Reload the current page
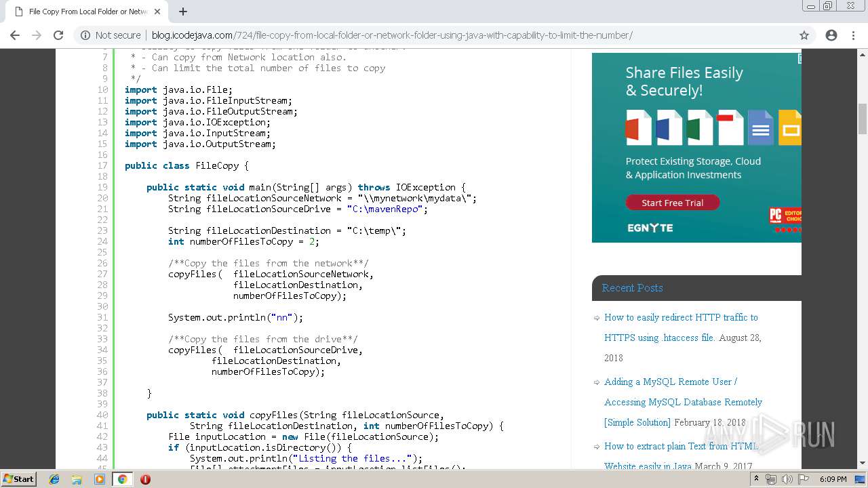 58,35
